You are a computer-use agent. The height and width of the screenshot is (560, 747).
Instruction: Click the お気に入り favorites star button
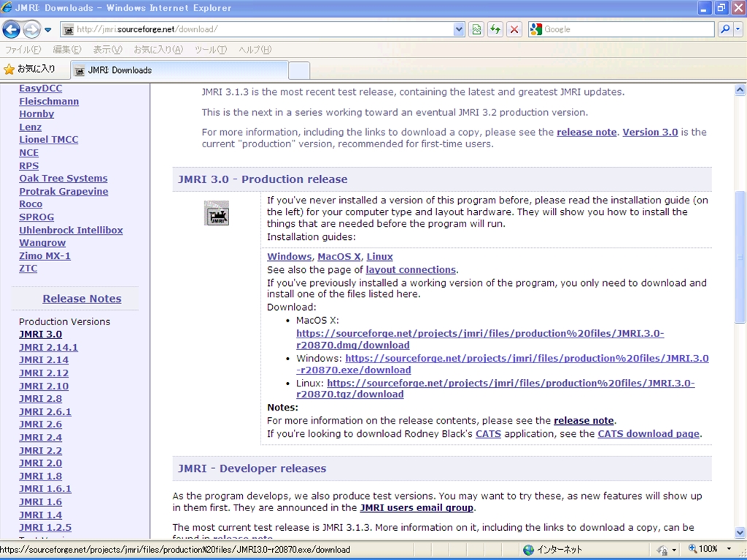click(29, 69)
